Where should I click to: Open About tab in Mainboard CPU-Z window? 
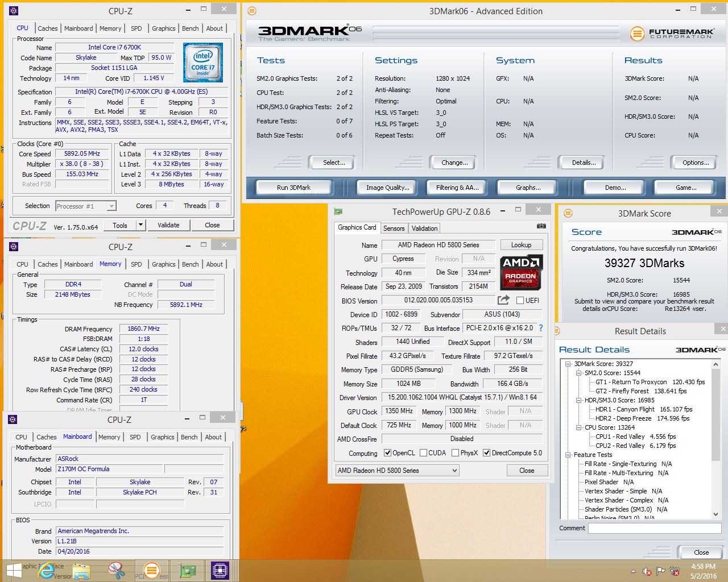coord(213,437)
